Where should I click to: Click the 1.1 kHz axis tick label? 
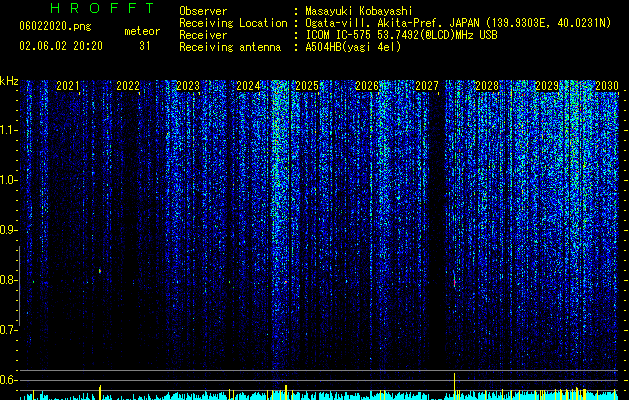point(9,130)
